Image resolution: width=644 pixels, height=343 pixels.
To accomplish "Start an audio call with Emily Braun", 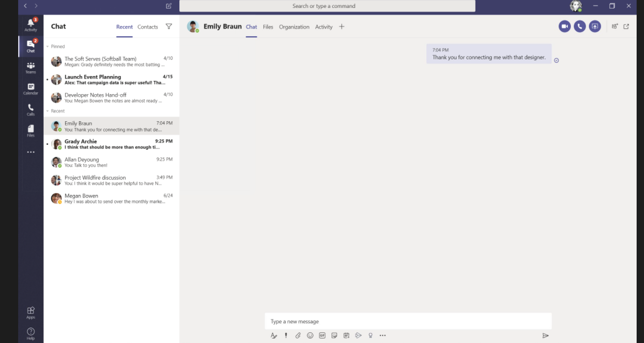I will pos(580,26).
